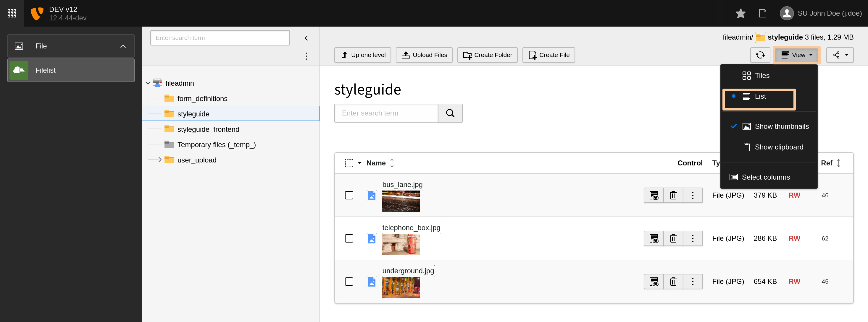The image size is (868, 322).
Task: Click the file info icon for bus_lane.jpg
Action: pos(654,195)
